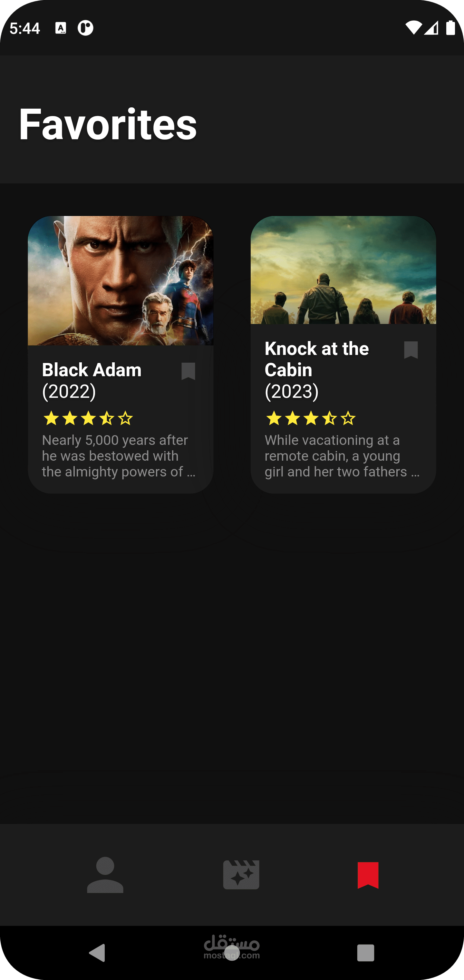This screenshot has height=980, width=464.
Task: Tap the keyboard notification icon
Action: pos(61,28)
